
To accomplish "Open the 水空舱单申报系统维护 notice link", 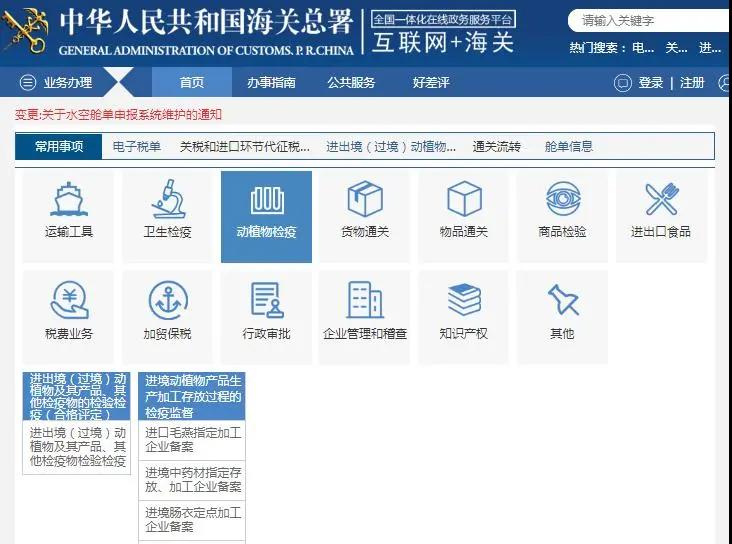I will [118, 114].
